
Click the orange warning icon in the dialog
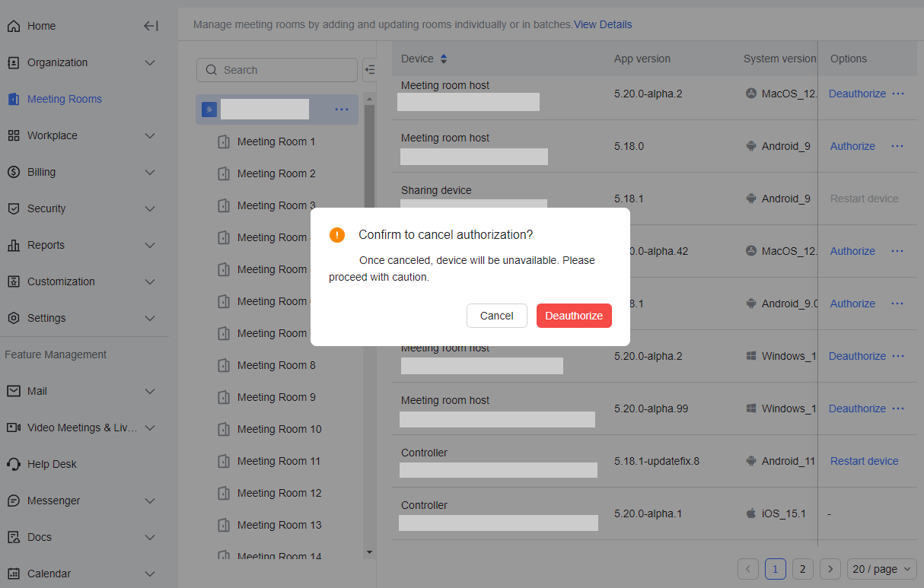tap(337, 235)
